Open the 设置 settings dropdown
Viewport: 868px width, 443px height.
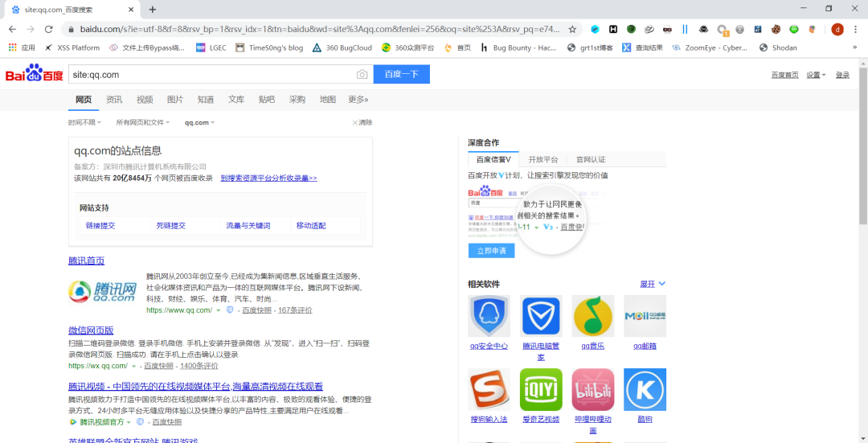coord(816,76)
